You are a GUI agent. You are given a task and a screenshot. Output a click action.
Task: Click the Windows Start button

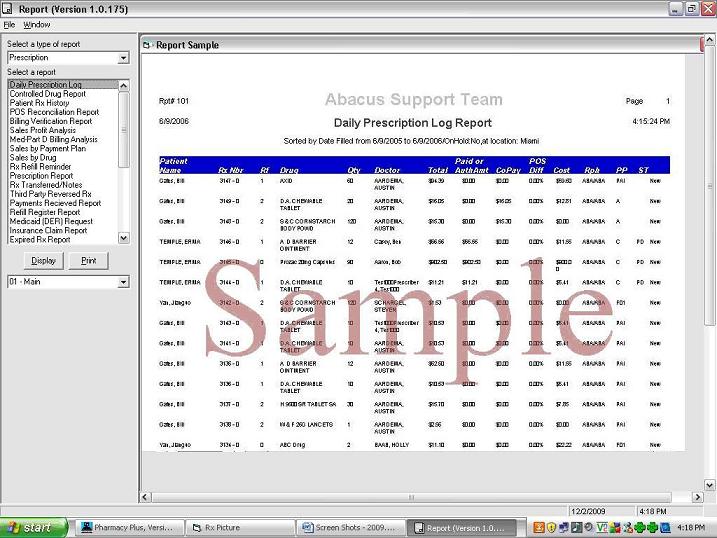(34, 527)
